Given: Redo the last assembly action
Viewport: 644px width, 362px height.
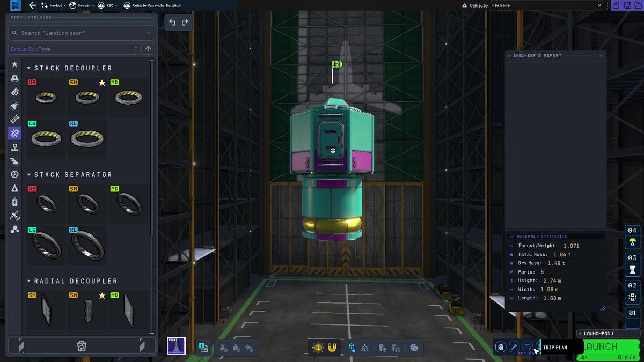Looking at the screenshot, I should point(185,23).
